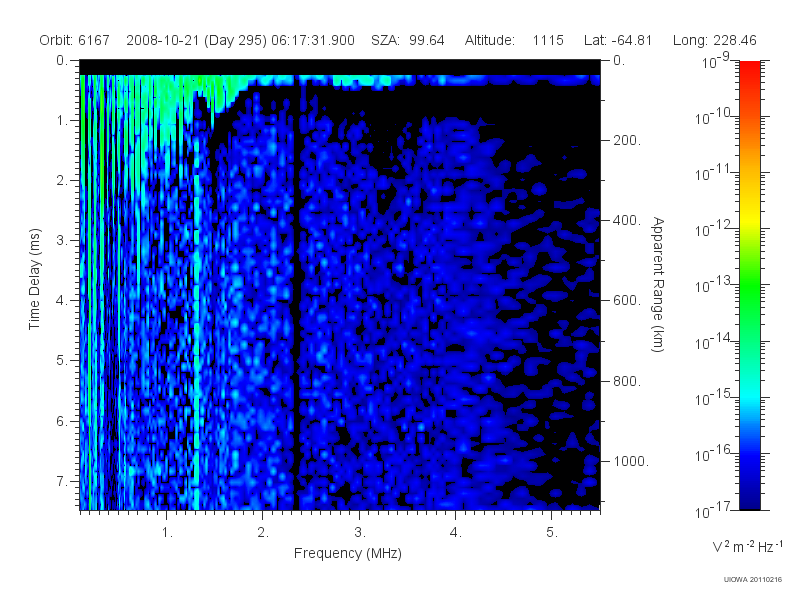Click the UIOWA 20110216 credit text

click(753, 580)
